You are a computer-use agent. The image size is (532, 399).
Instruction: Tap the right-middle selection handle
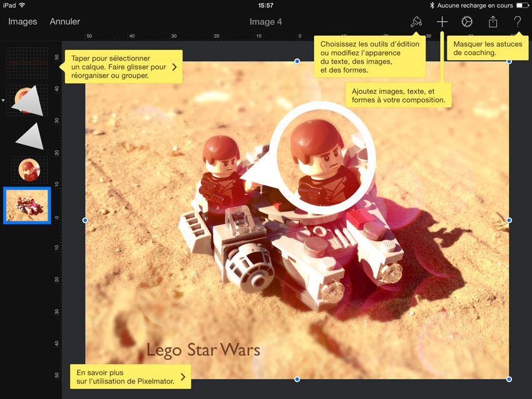click(x=509, y=220)
